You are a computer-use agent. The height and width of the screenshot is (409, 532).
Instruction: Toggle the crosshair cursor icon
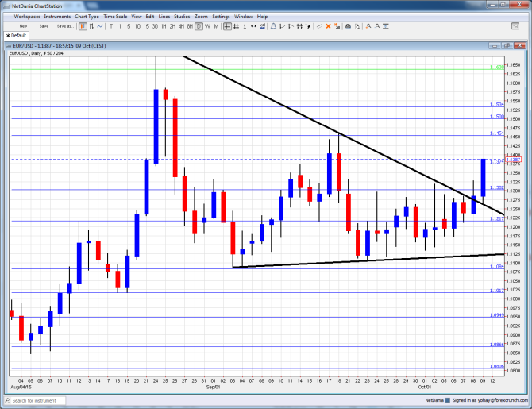(227, 26)
